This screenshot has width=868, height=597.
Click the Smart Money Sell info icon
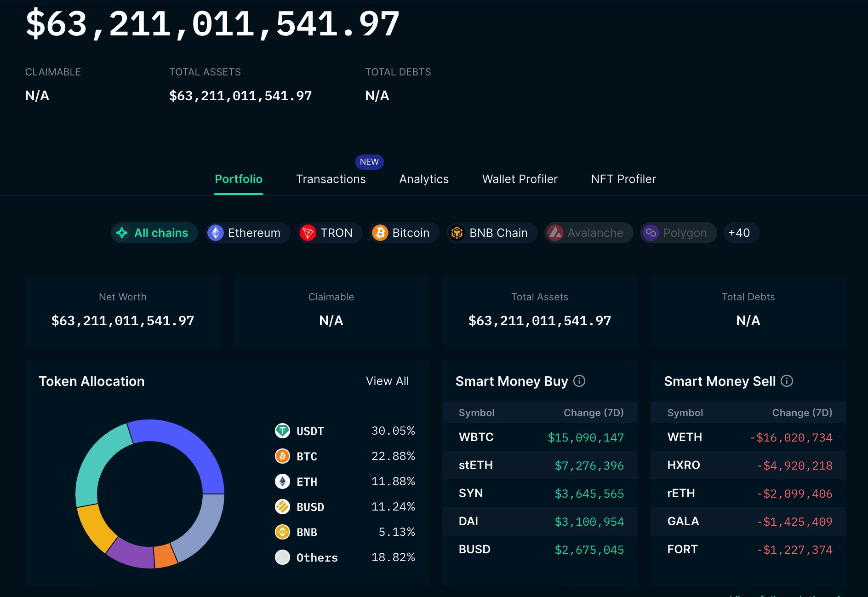click(787, 381)
